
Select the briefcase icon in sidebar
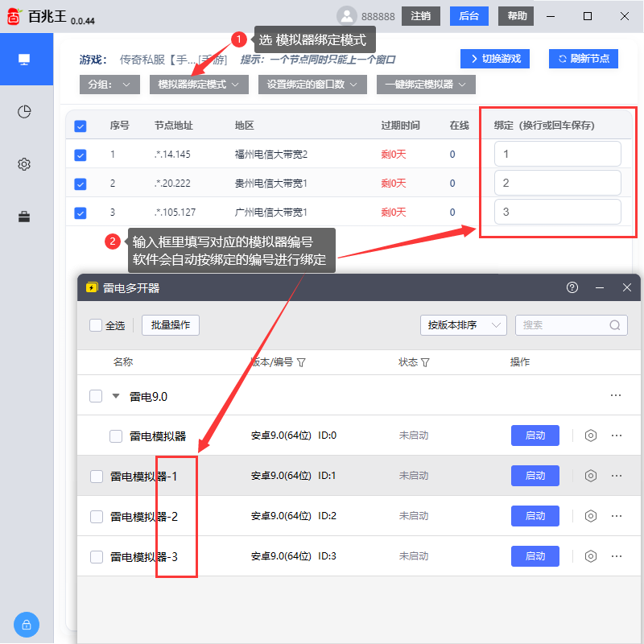24,215
